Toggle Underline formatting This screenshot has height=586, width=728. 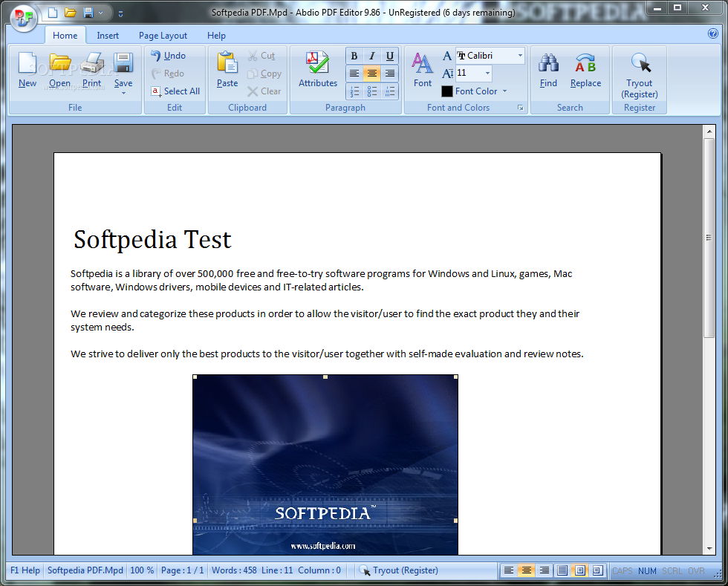click(x=389, y=56)
